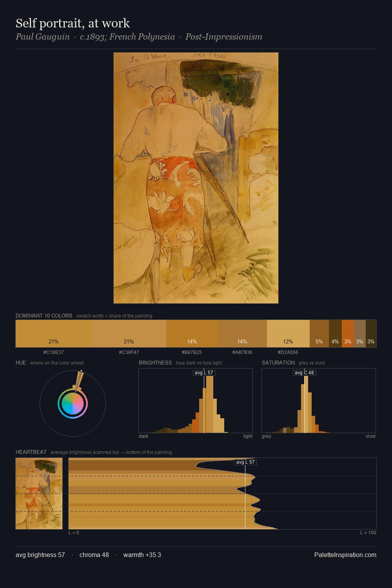Viewport: 392px width, 588px height.
Task: Click the 'avg C 48' saturation label
Action: pyautogui.click(x=305, y=373)
